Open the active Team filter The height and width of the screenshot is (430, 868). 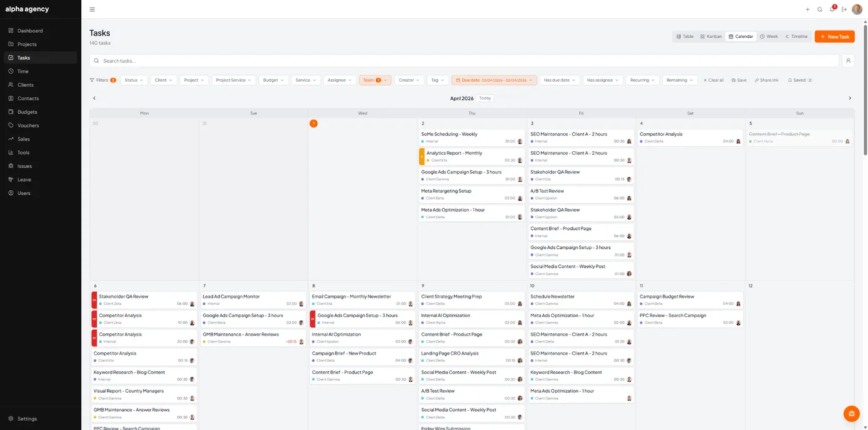coord(375,80)
